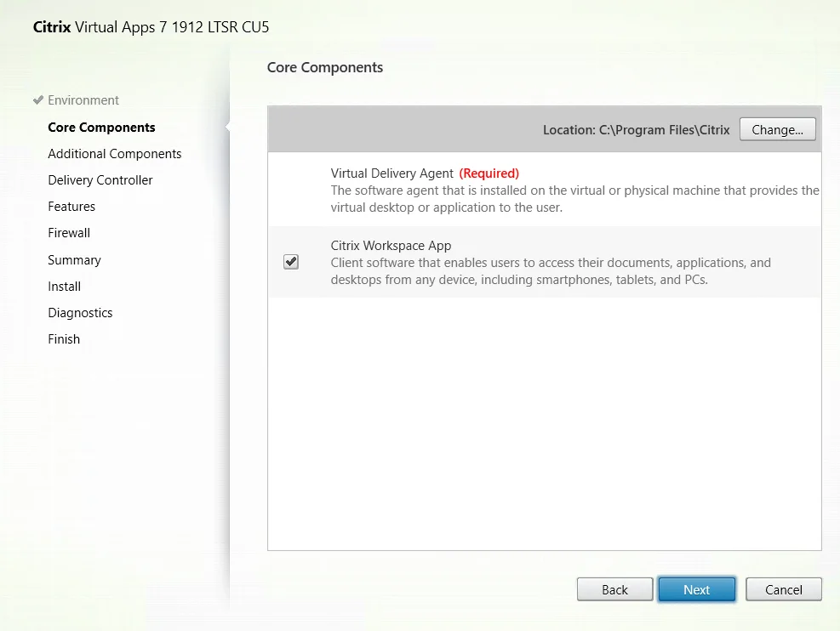
Task: Click the Citrix Workspace App title
Action: (x=391, y=246)
